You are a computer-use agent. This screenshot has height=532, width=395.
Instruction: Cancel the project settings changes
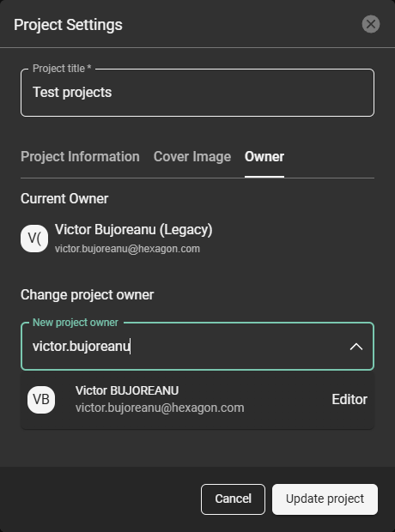pos(233,499)
